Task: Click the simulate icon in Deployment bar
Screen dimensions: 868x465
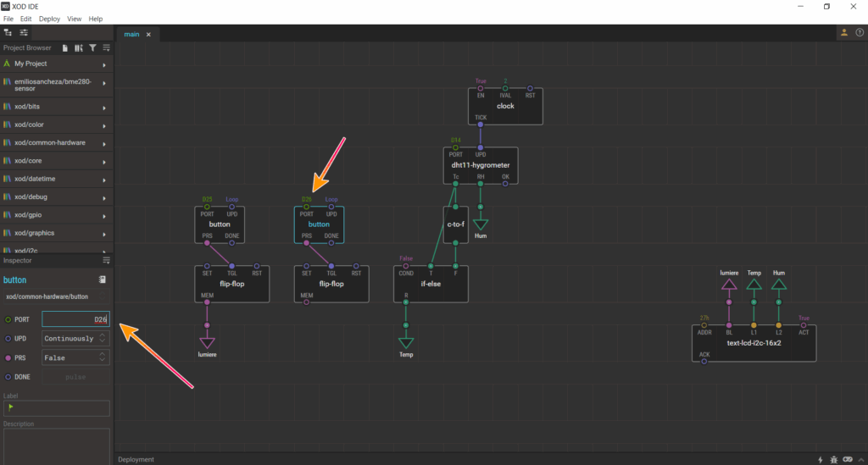Action: [x=848, y=459]
